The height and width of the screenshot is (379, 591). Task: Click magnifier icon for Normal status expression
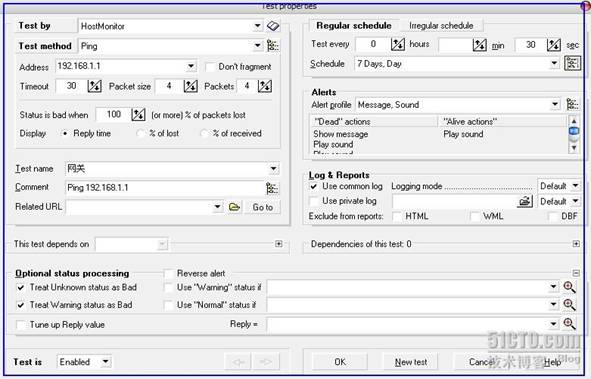coord(569,304)
